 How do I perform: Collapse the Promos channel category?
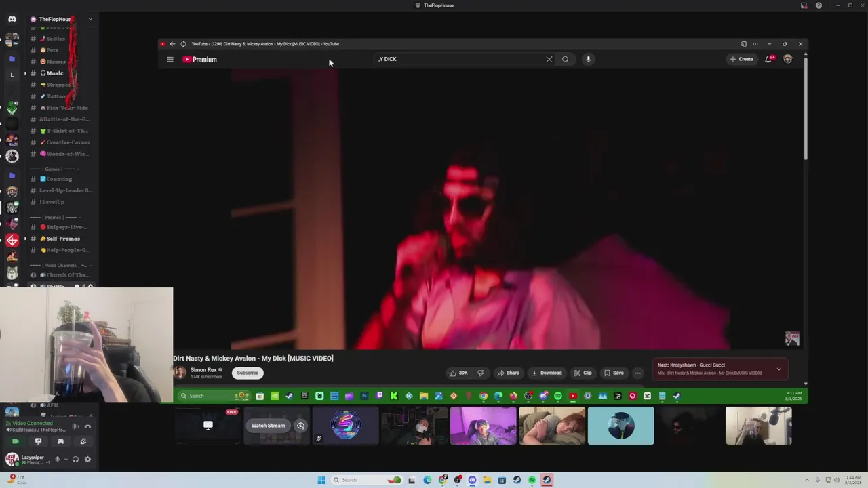[54, 218]
